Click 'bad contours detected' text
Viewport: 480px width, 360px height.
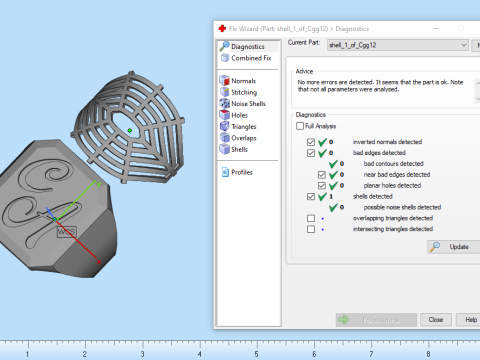click(x=393, y=164)
